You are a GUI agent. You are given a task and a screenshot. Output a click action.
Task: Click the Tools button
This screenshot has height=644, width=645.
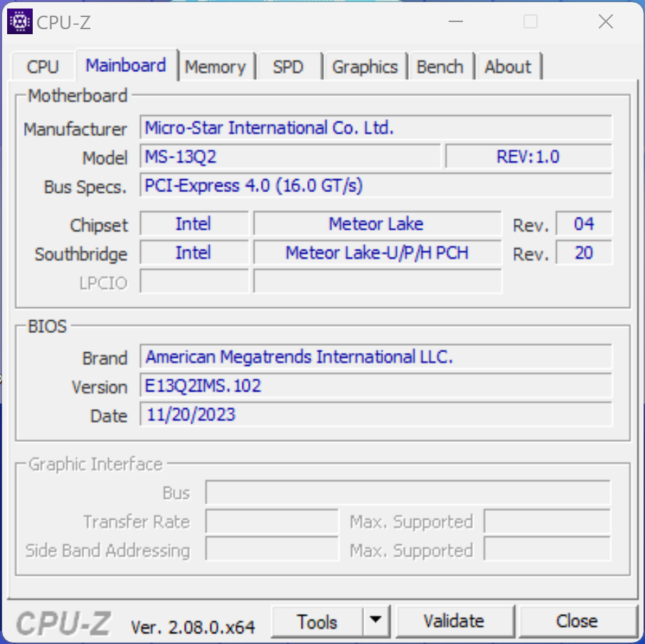(x=317, y=621)
